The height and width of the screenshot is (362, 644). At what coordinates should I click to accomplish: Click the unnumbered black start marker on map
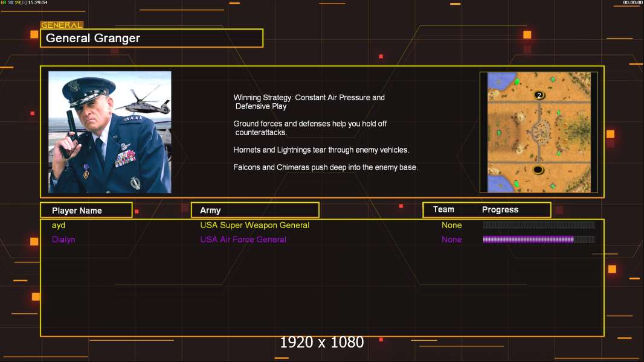[538, 170]
